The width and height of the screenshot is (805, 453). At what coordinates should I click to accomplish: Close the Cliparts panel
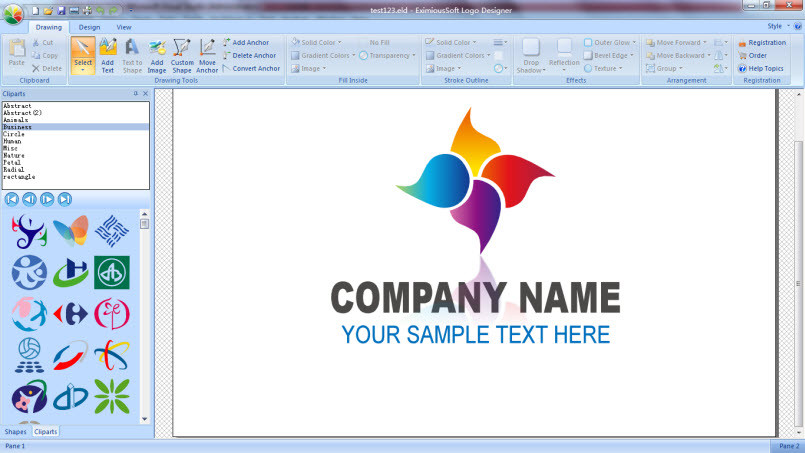(x=145, y=93)
